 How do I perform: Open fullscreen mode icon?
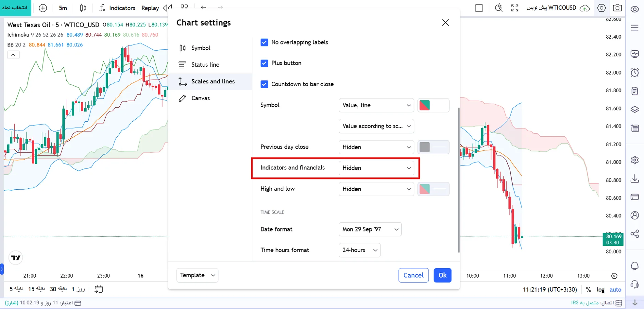(x=515, y=8)
